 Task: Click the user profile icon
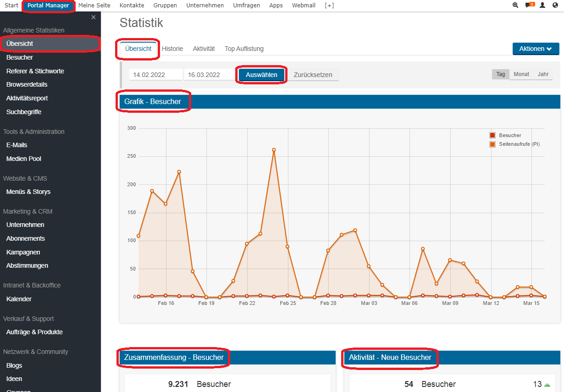click(542, 6)
